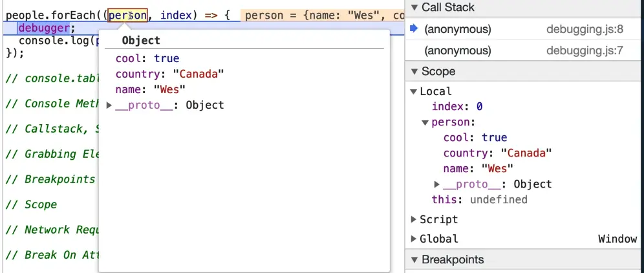Select "this: undefined" in Scope pane
Image resolution: width=644 pixels, height=273 pixels.
[x=479, y=200]
